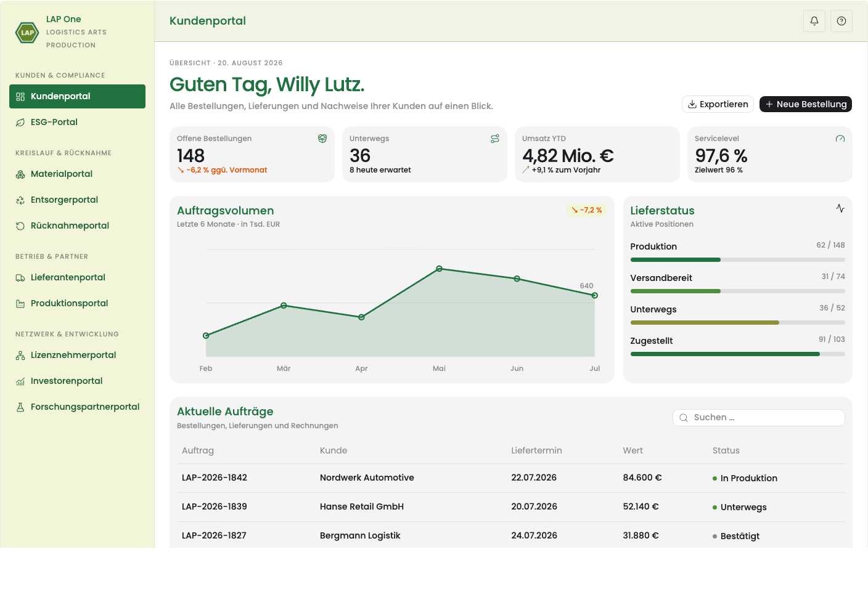868x602 pixels.
Task: Open Lizenznehmerportal
Action: 77,355
